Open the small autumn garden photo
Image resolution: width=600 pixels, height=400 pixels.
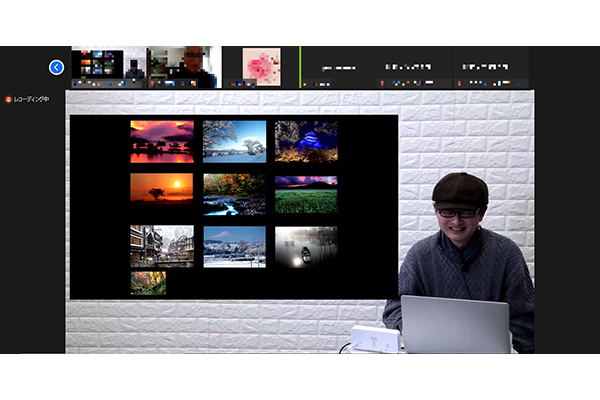pyautogui.click(x=148, y=282)
